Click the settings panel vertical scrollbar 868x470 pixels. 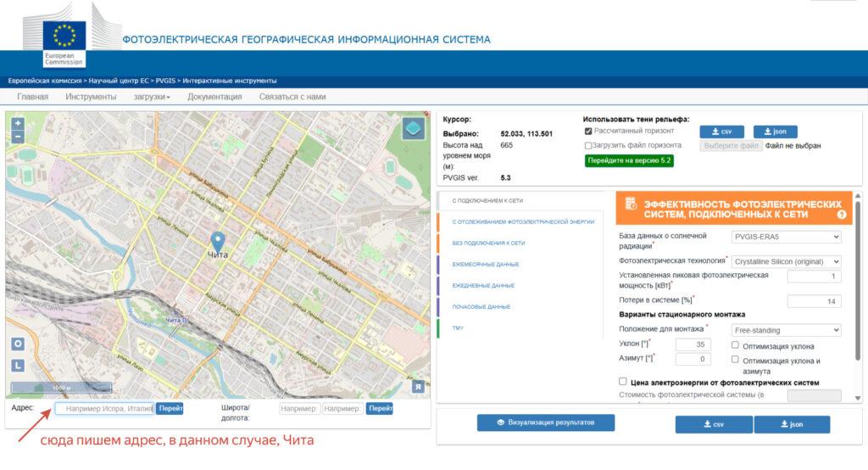pyautogui.click(x=858, y=280)
